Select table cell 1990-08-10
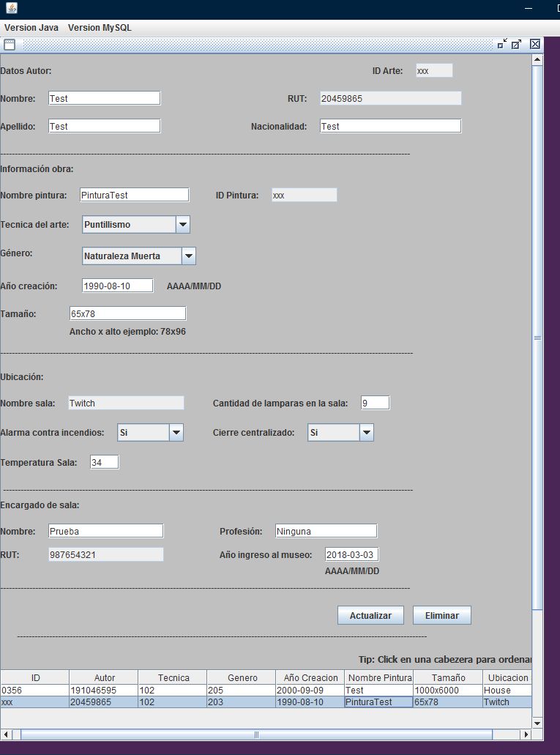This screenshot has height=755, width=560. (310, 702)
